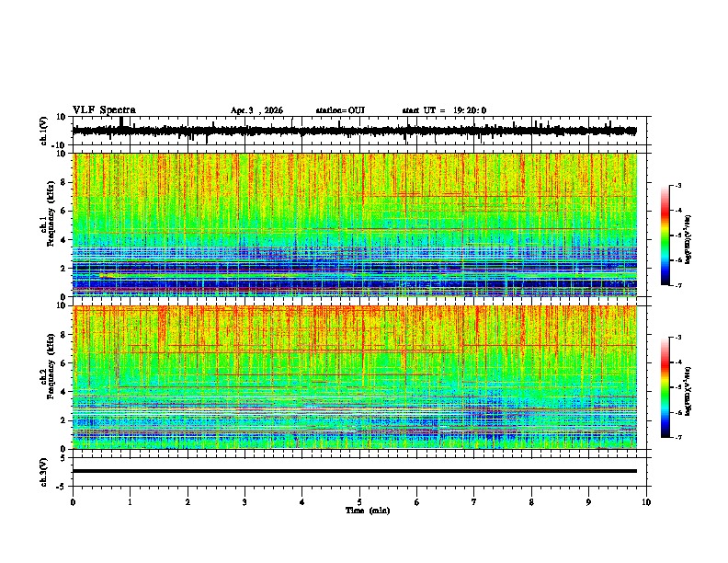Click time-axis tick label "1"

point(130,502)
